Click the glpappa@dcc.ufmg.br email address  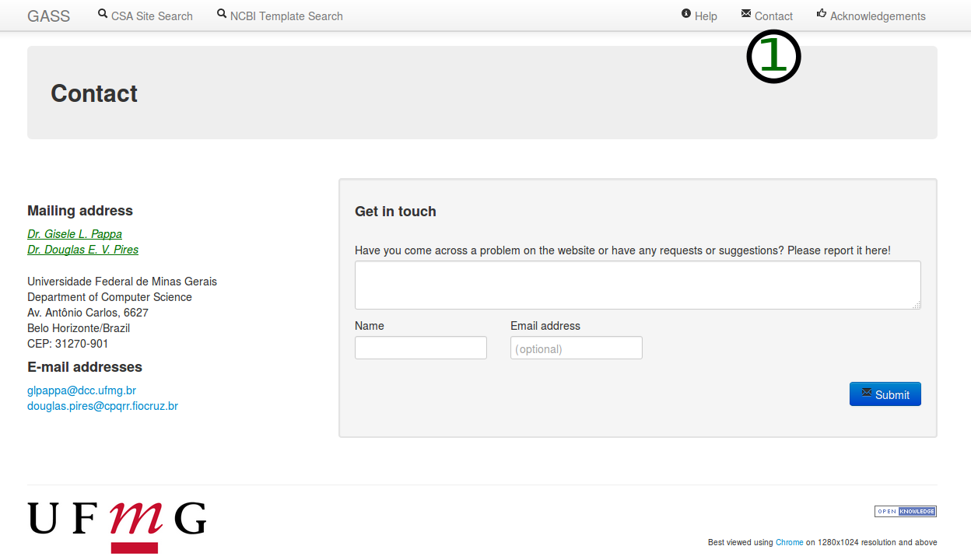[x=82, y=390]
